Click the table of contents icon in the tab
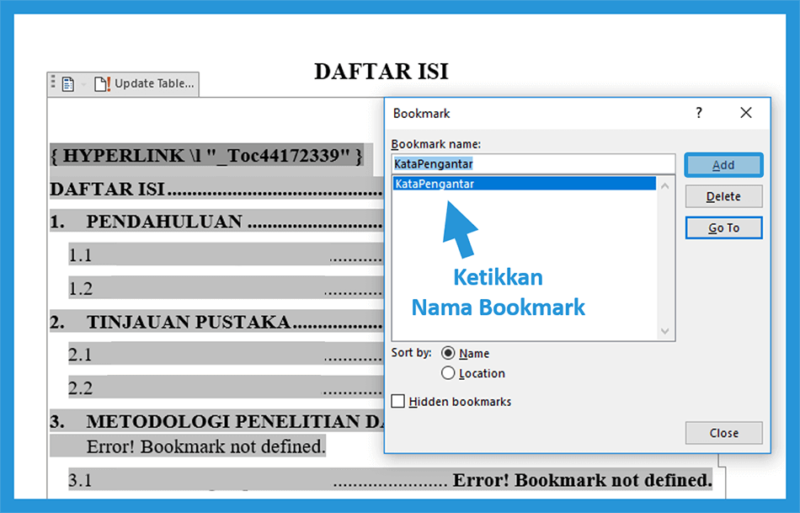Viewport: 800px width, 513px height. pos(68,84)
